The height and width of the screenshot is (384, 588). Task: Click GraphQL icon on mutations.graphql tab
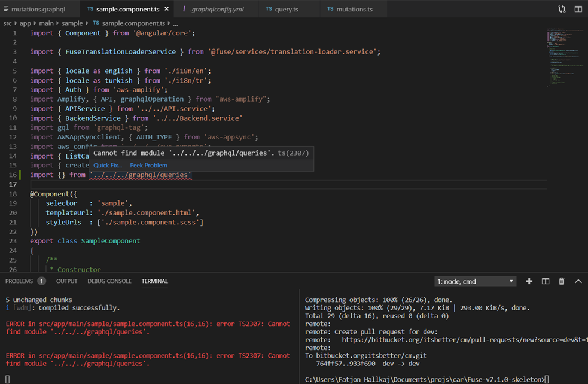coord(7,9)
